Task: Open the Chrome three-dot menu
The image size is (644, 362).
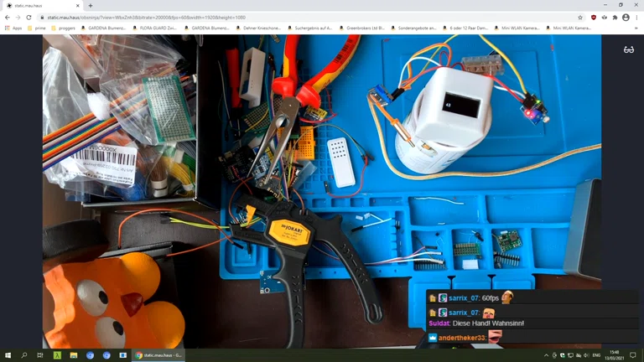Action: 636,17
